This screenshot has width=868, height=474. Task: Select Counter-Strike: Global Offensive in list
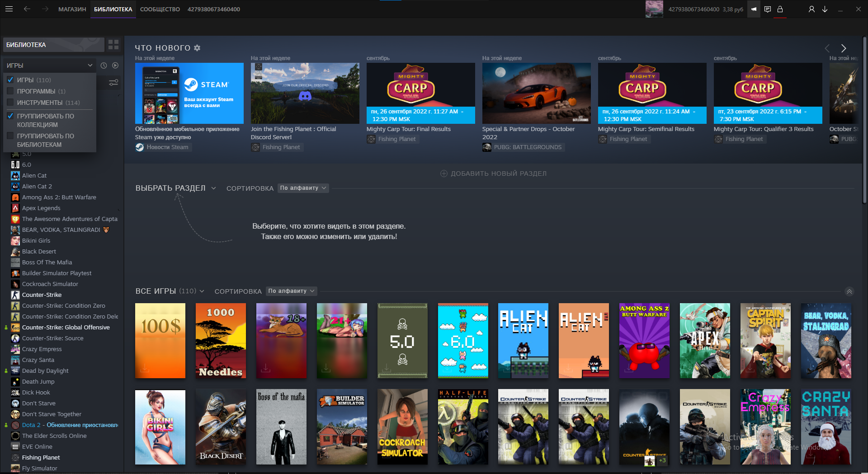66,327
